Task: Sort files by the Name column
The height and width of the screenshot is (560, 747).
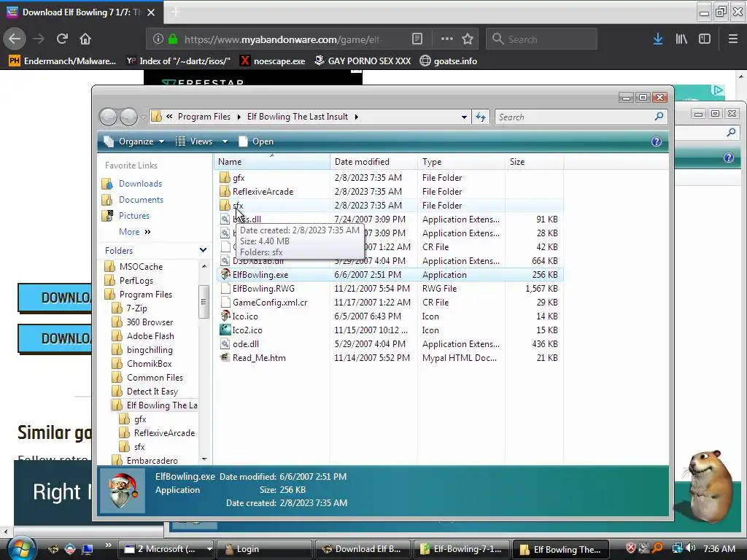Action: click(x=271, y=162)
